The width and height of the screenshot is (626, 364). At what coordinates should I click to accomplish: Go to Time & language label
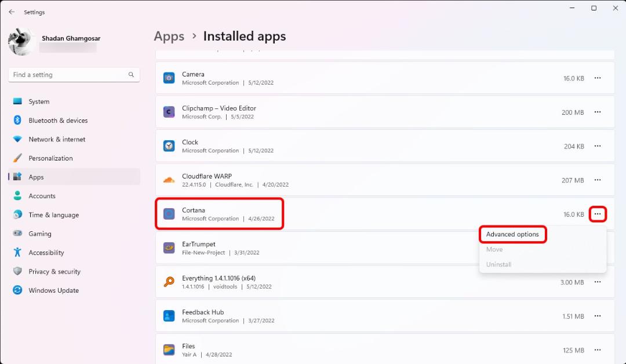[x=54, y=214]
